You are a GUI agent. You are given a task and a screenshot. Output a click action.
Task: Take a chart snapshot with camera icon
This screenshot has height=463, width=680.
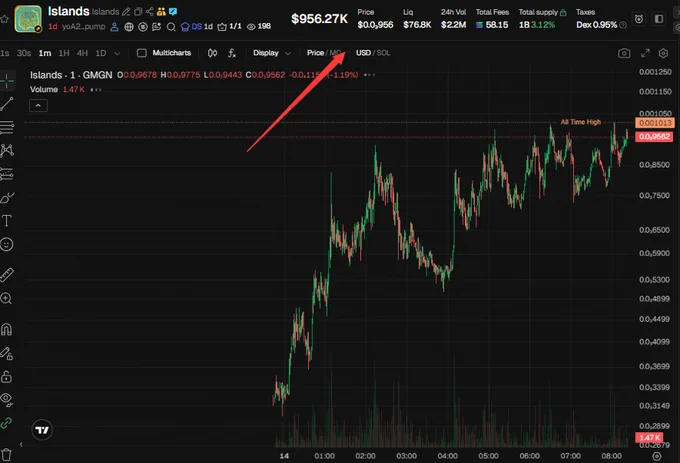point(624,53)
